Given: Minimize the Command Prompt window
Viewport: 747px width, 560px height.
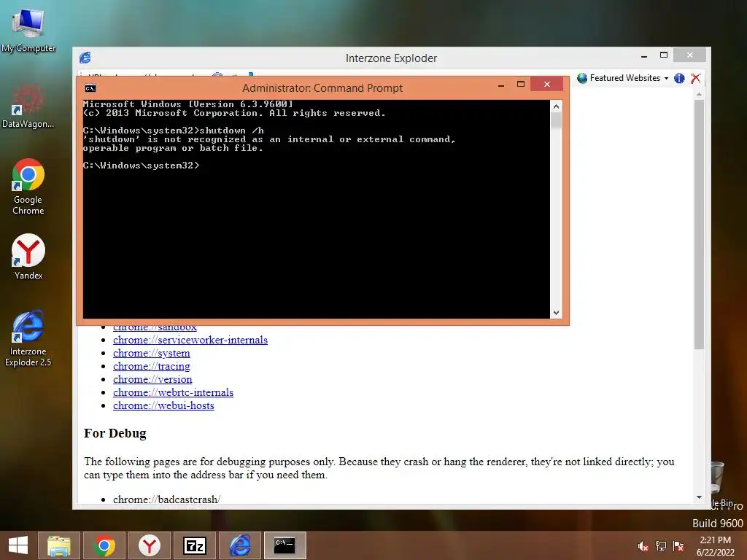Looking at the screenshot, I should tap(501, 85).
